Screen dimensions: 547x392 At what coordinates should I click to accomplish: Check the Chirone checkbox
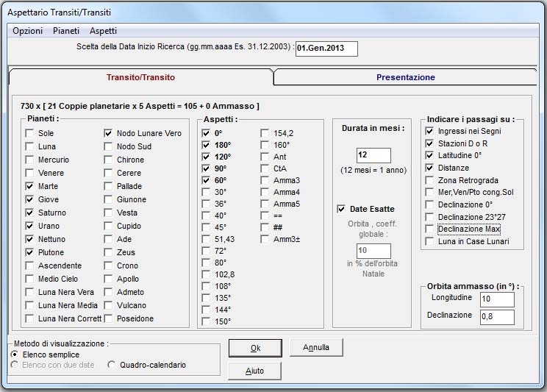(x=109, y=160)
